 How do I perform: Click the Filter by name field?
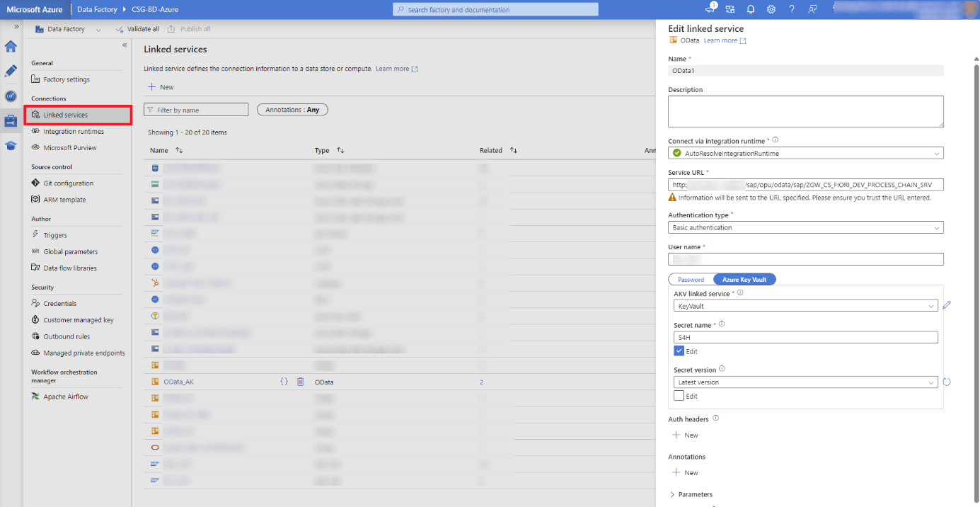(x=196, y=110)
